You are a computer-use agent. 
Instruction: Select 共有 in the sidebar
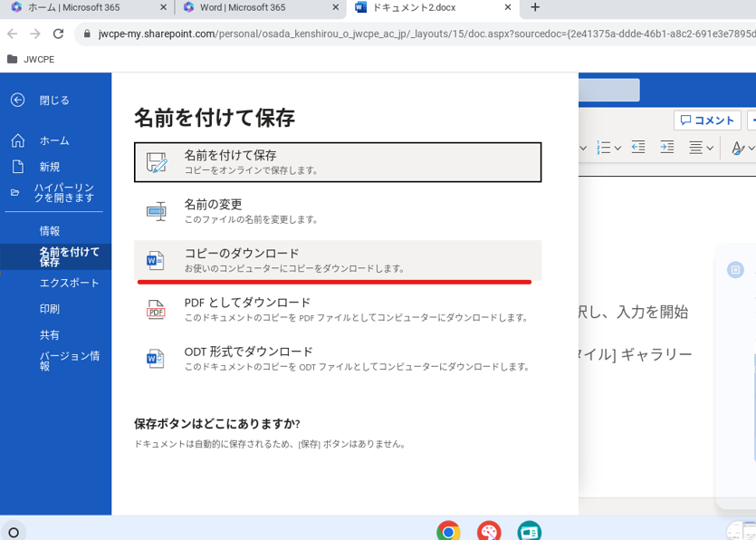pos(55,335)
